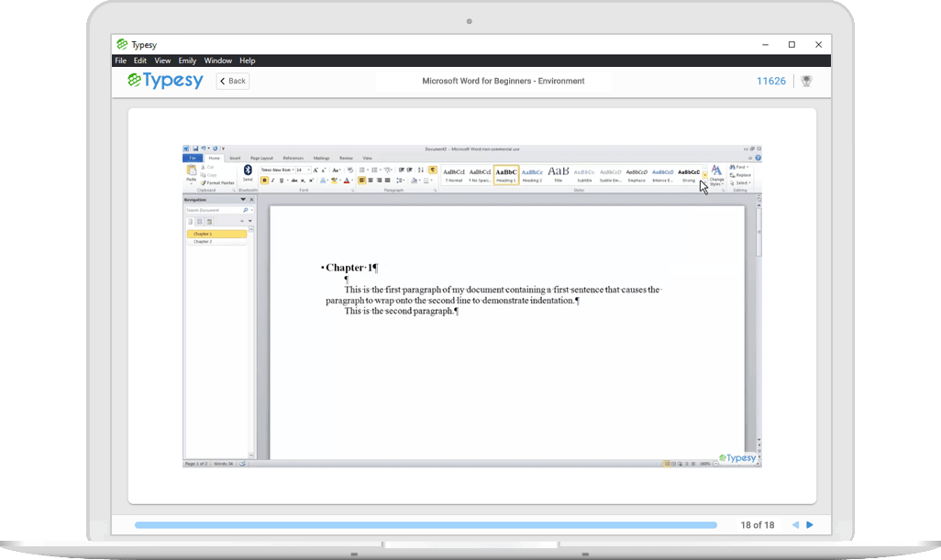This screenshot has width=941, height=560.
Task: Toggle Bold formatting in Word ribbon
Action: [265, 181]
